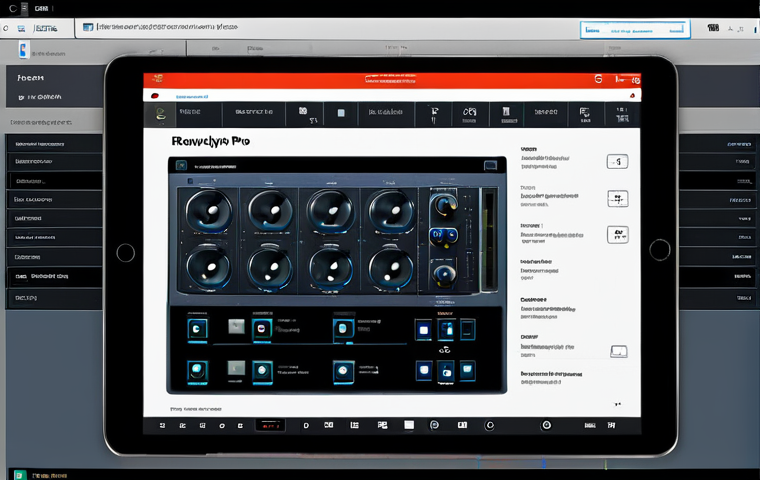Image resolution: width=760 pixels, height=480 pixels.
Task: Select the first item in the left sidebar list
Action: coord(54,144)
